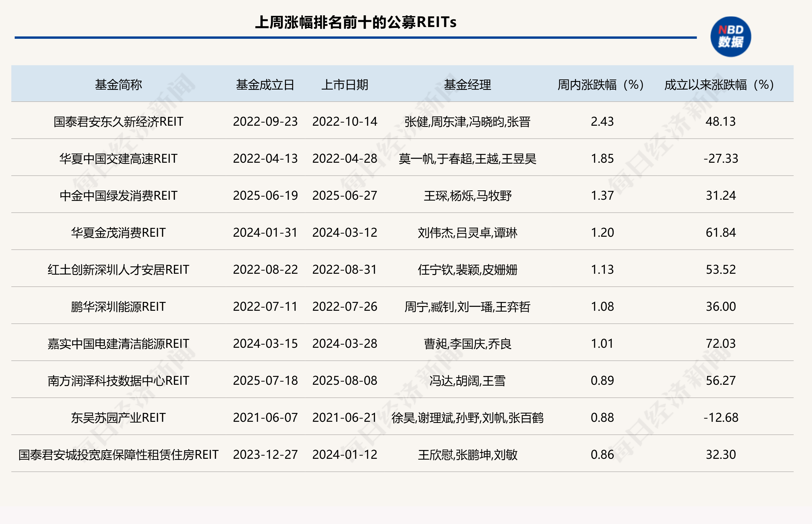Viewport: 812px width, 524px height.
Task: Click weekly change value 0.89
Action: tap(602, 381)
